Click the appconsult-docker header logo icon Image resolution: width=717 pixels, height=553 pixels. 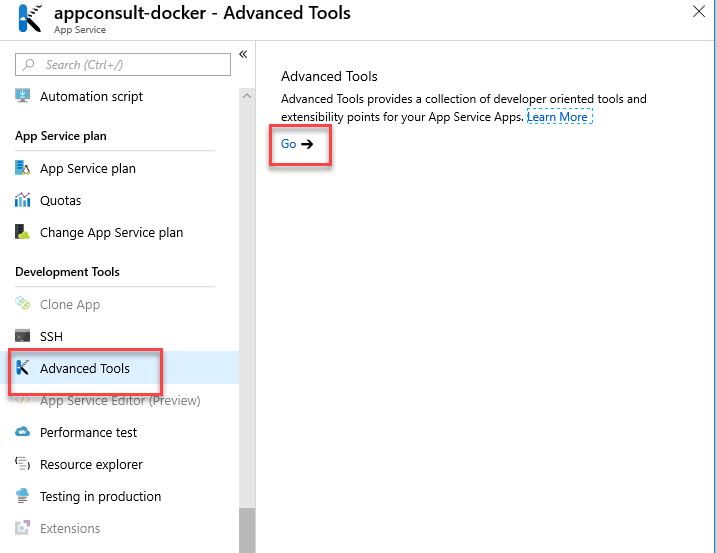(30, 18)
